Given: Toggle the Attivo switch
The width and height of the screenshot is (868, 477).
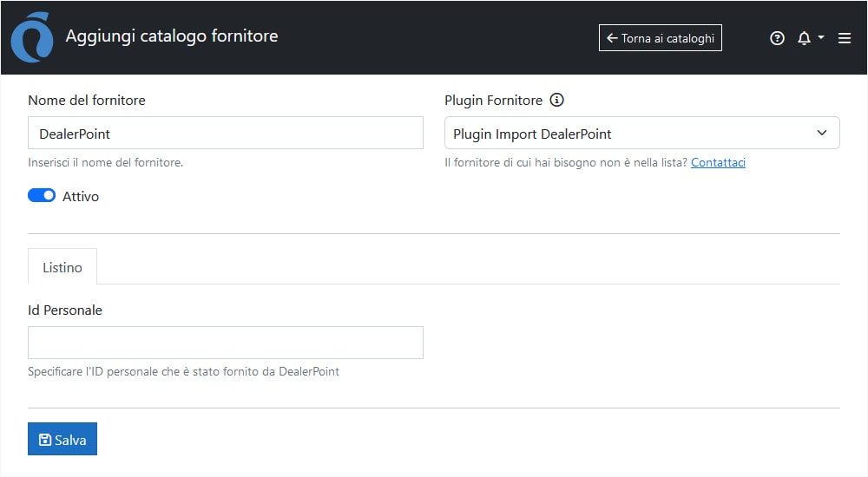Looking at the screenshot, I should 42,195.
